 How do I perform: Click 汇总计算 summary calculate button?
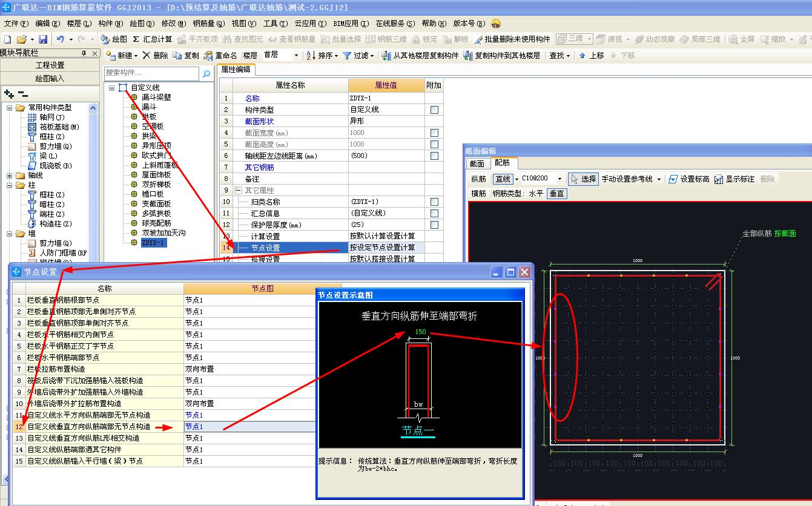pyautogui.click(x=152, y=39)
